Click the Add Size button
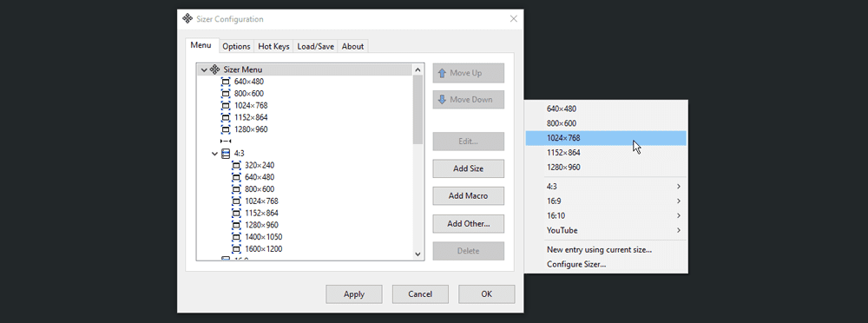This screenshot has width=868, height=323. point(469,169)
